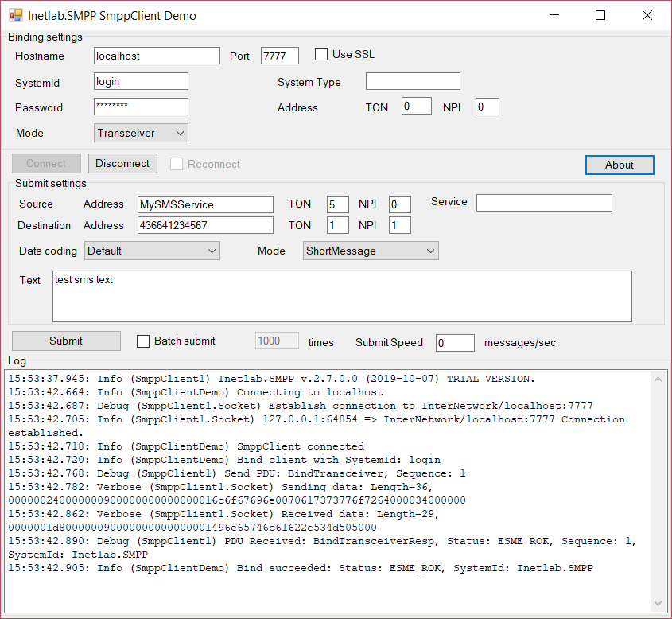
Task: Click log line "Send PDU: BindTransceiver"
Action: pos(236,473)
